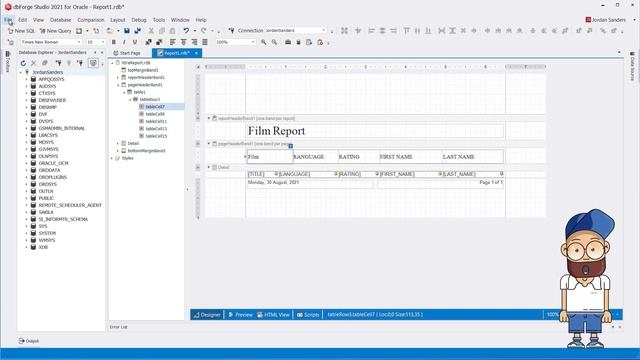Collapse the JordanSanders connection node

point(21,72)
